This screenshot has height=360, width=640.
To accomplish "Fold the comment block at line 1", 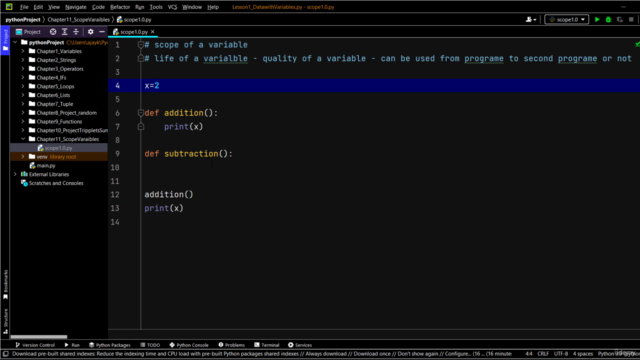I will click(140, 44).
